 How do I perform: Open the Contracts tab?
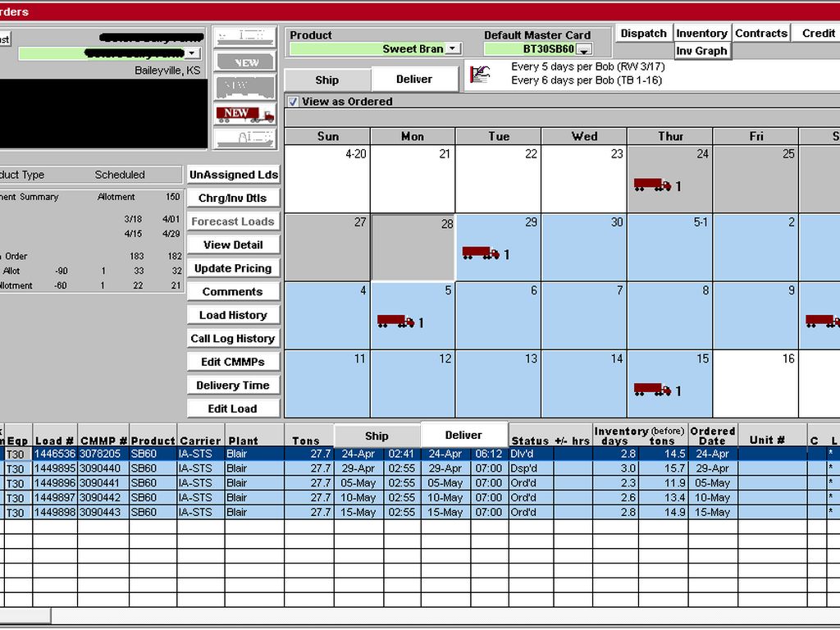pos(760,33)
